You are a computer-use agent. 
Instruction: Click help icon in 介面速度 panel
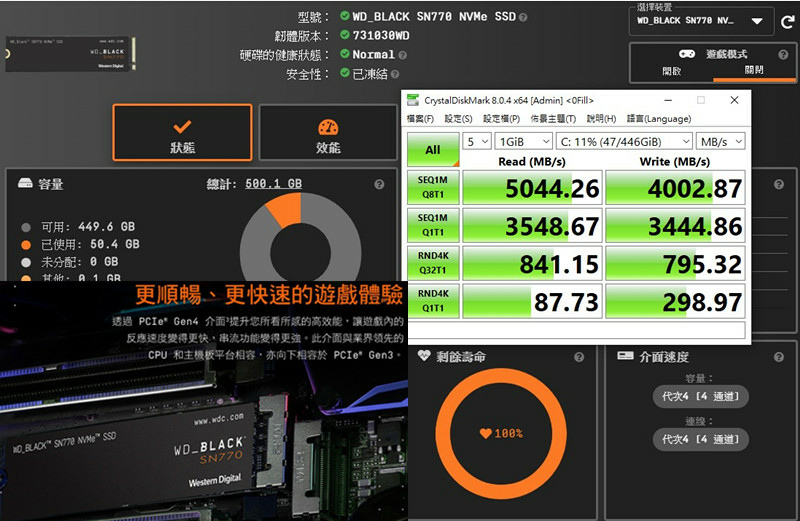(x=779, y=357)
